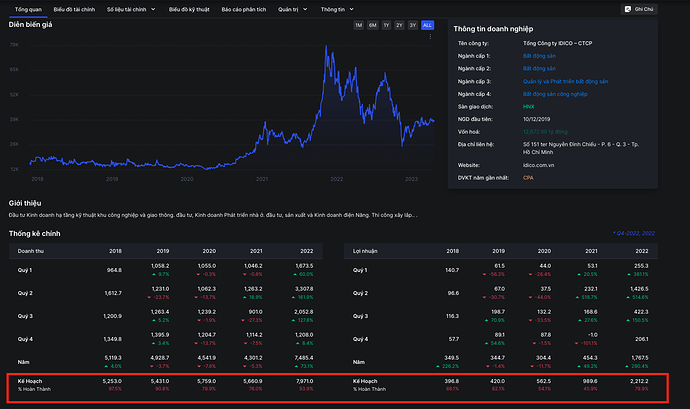This screenshot has width=690, height=409.
Task: Go to the Biểu đồ kỹ thuật tab
Action: (188, 8)
